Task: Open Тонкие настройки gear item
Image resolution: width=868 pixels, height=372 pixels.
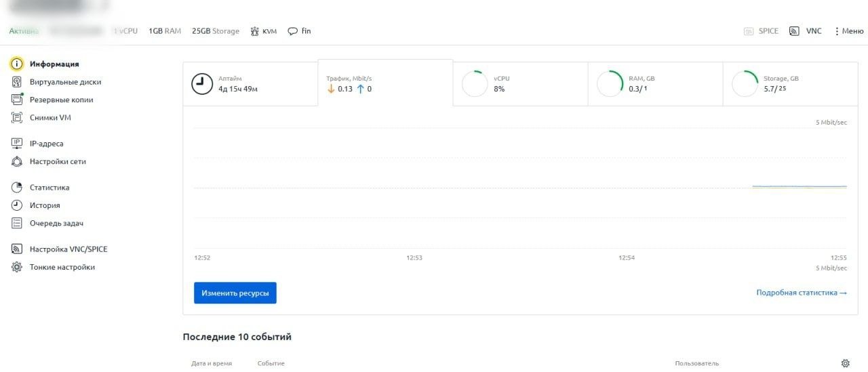Action: tap(54, 267)
